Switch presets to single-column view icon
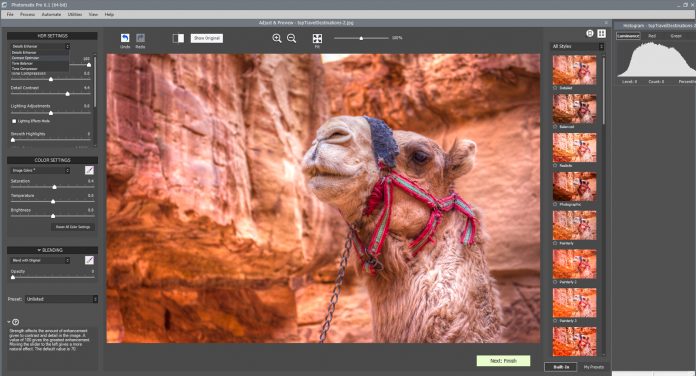The image size is (696, 376). tap(589, 33)
